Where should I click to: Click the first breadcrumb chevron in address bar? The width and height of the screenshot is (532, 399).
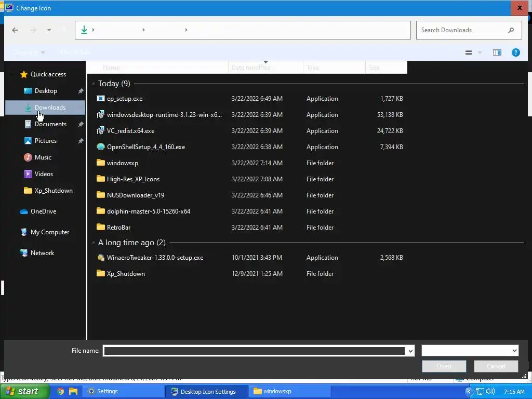click(94, 30)
